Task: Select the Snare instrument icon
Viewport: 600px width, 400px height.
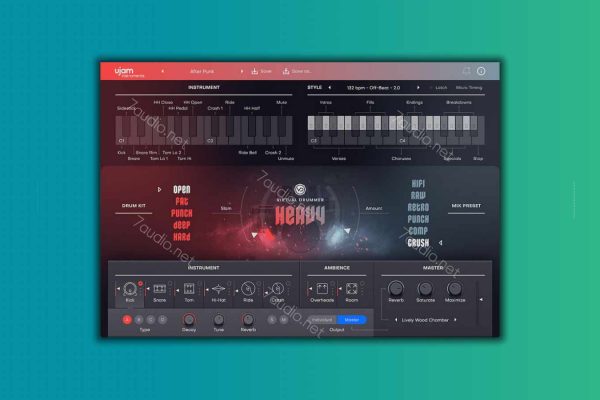Action: pos(160,289)
